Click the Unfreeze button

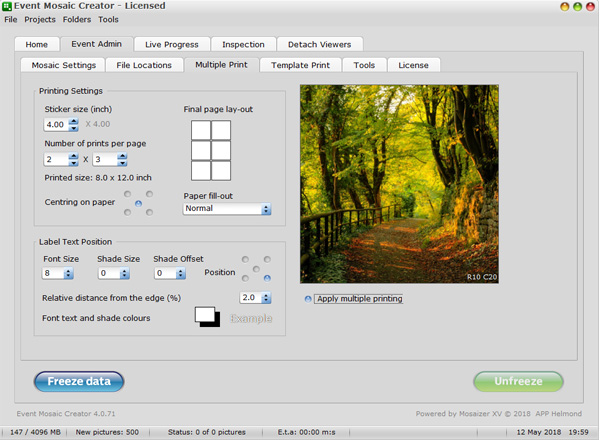pos(518,381)
